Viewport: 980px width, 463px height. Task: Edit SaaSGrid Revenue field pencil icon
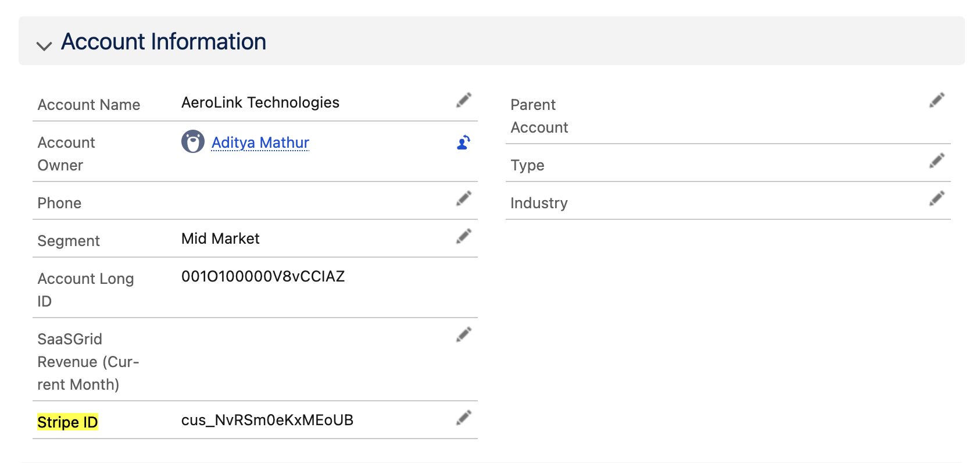[463, 335]
